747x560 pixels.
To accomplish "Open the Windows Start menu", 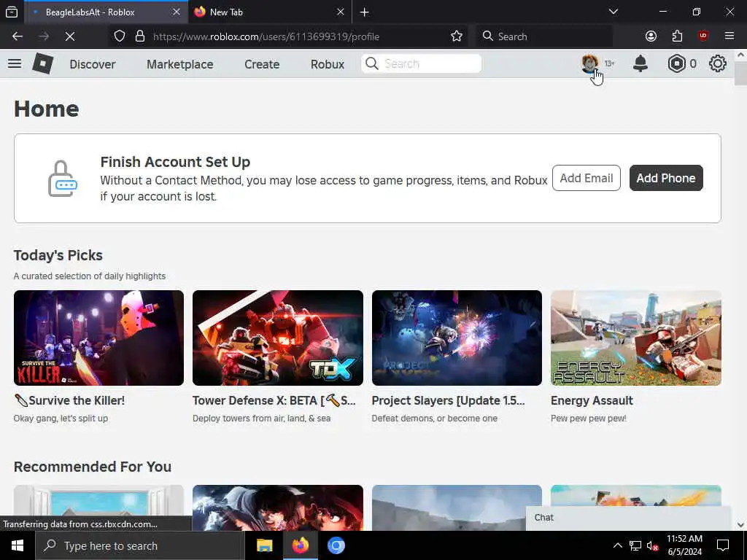I will point(18,545).
